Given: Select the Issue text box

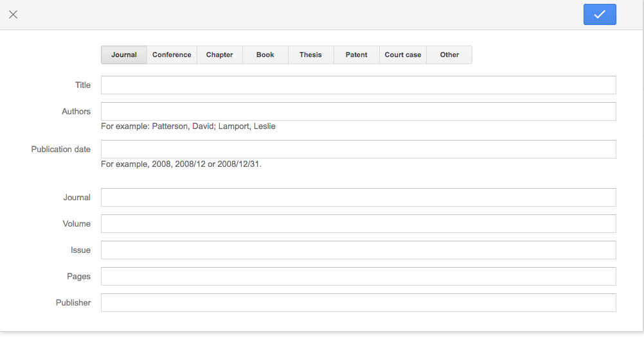Looking at the screenshot, I should click(x=358, y=250).
